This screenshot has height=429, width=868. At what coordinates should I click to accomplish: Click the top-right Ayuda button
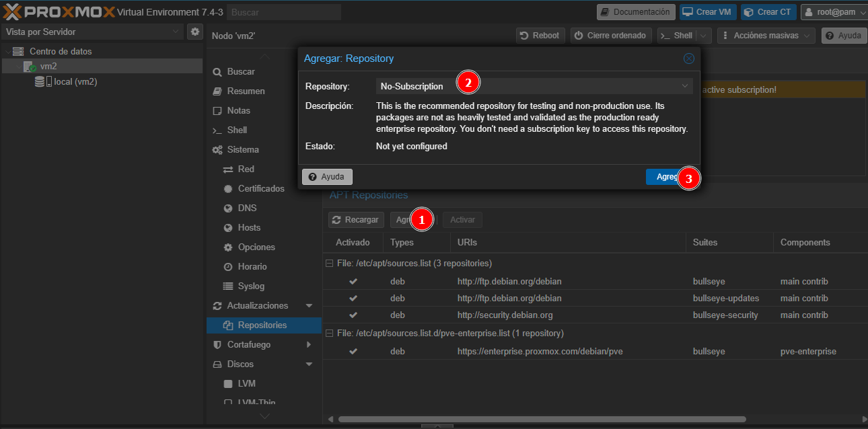click(844, 36)
